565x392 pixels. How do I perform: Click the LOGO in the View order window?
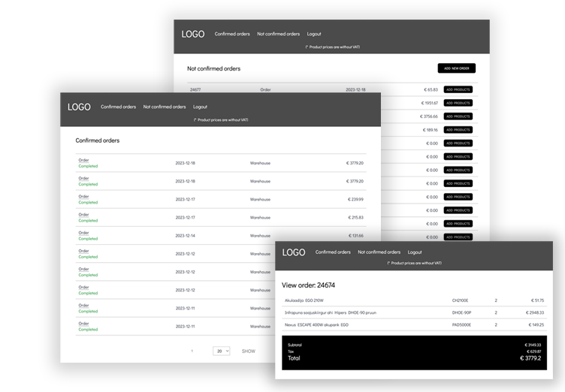(x=294, y=252)
